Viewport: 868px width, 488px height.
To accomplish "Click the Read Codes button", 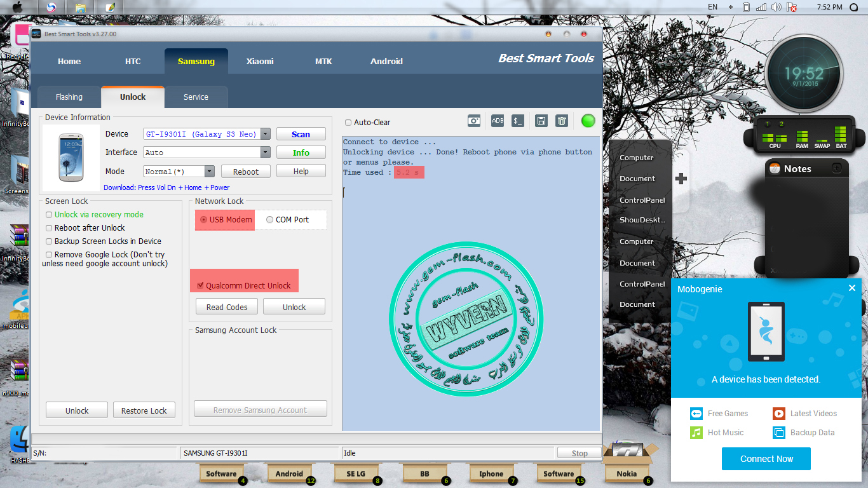I will point(227,307).
